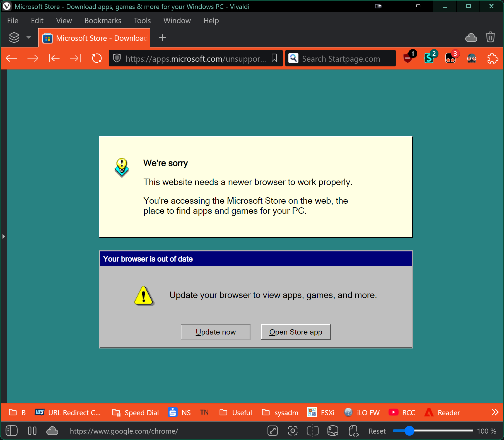Screen dimensions: 504x440
Task: Open synced tabs cloud icon in tab bar
Action: 471,37
